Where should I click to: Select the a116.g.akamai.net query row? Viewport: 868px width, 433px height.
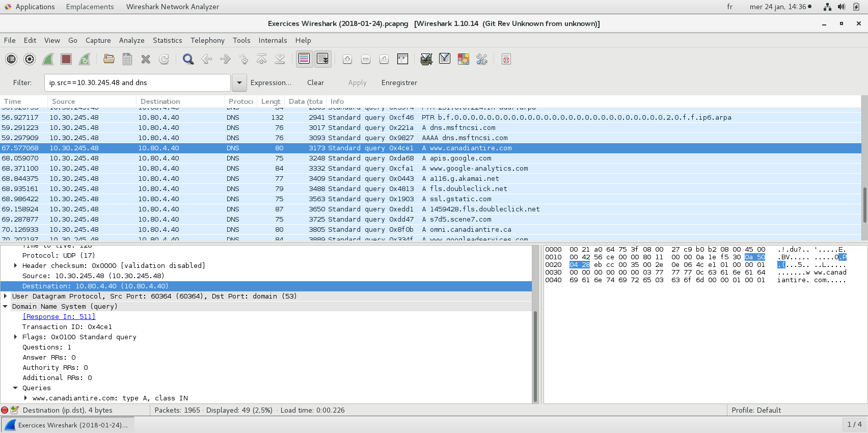pyautogui.click(x=430, y=179)
